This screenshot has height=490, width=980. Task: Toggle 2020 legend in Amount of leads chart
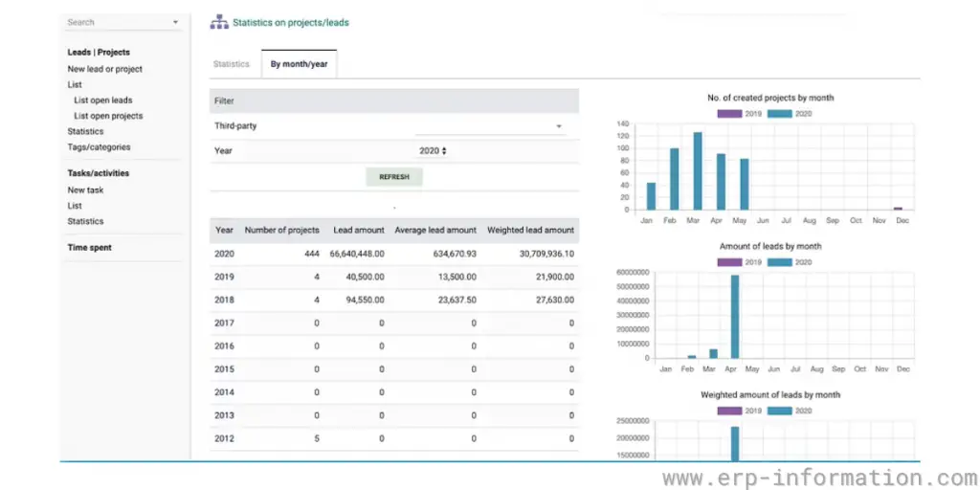(779, 261)
